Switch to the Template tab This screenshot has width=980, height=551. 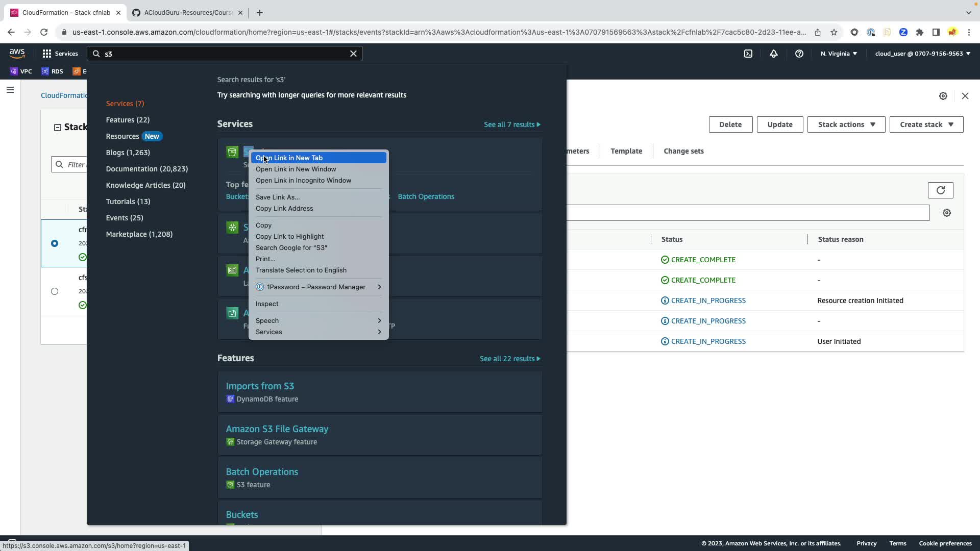626,151
